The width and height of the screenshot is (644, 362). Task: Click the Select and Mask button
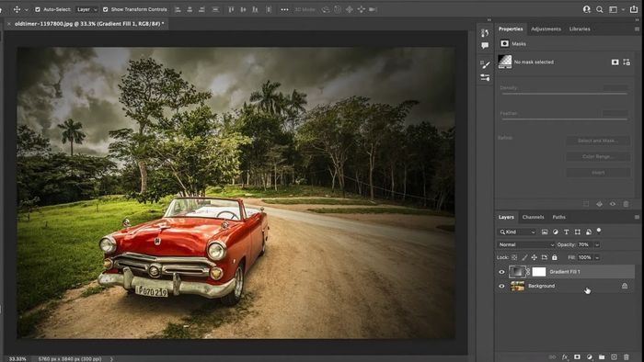click(598, 141)
